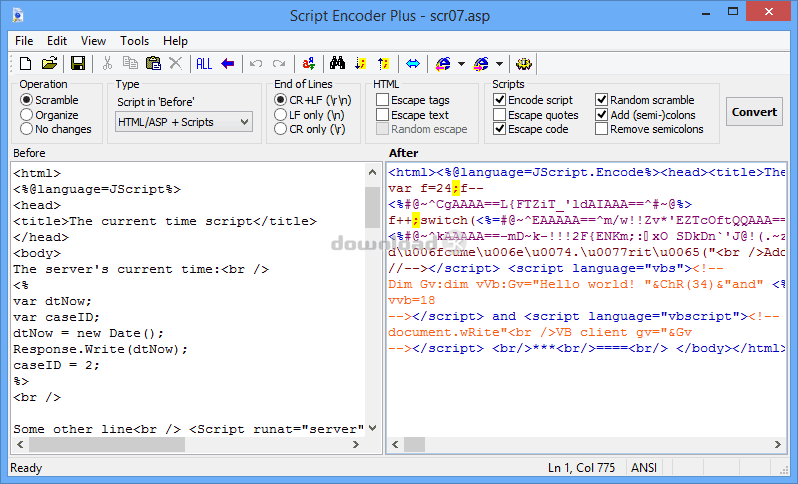Click the blue double-headed arrow icon
The height and width of the screenshot is (484, 798).
(x=413, y=64)
